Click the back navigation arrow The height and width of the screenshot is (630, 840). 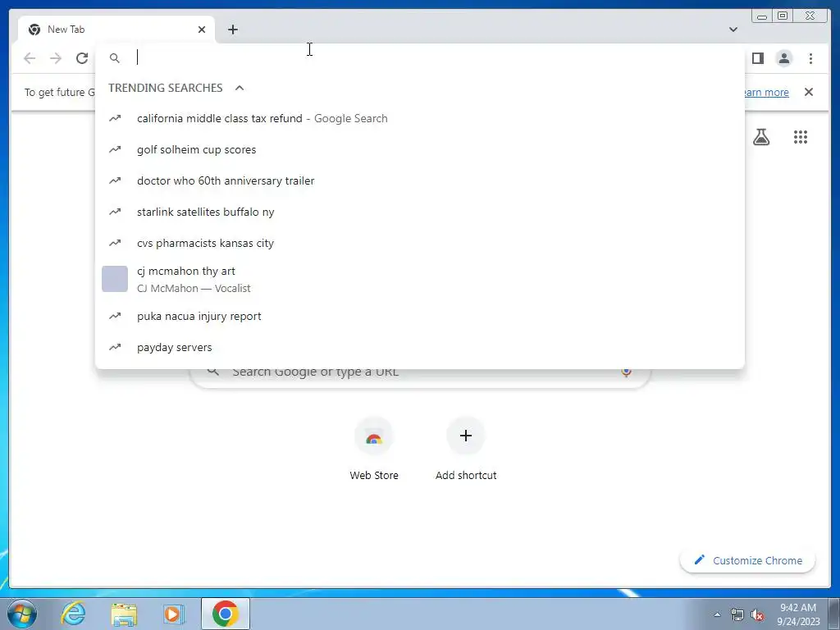[x=30, y=58]
